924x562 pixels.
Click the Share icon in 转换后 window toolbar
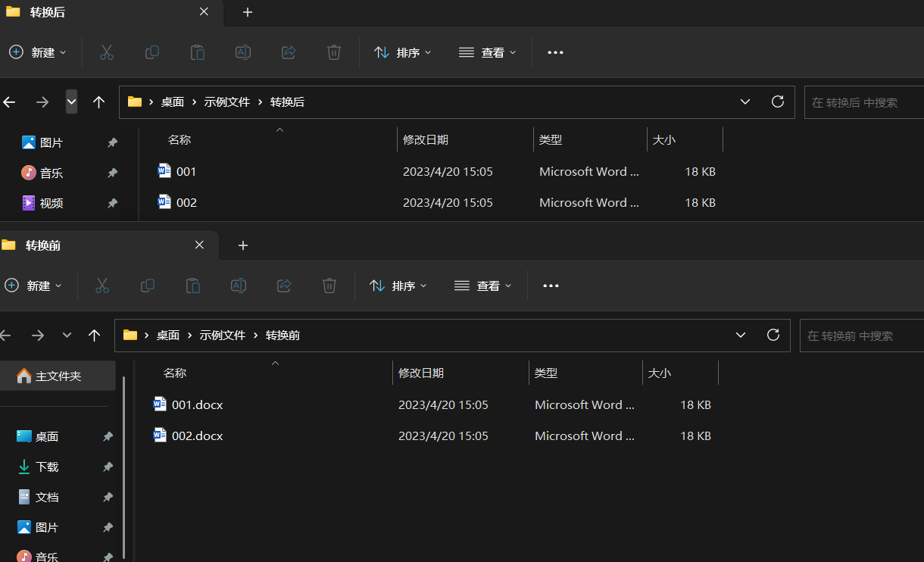coord(289,52)
